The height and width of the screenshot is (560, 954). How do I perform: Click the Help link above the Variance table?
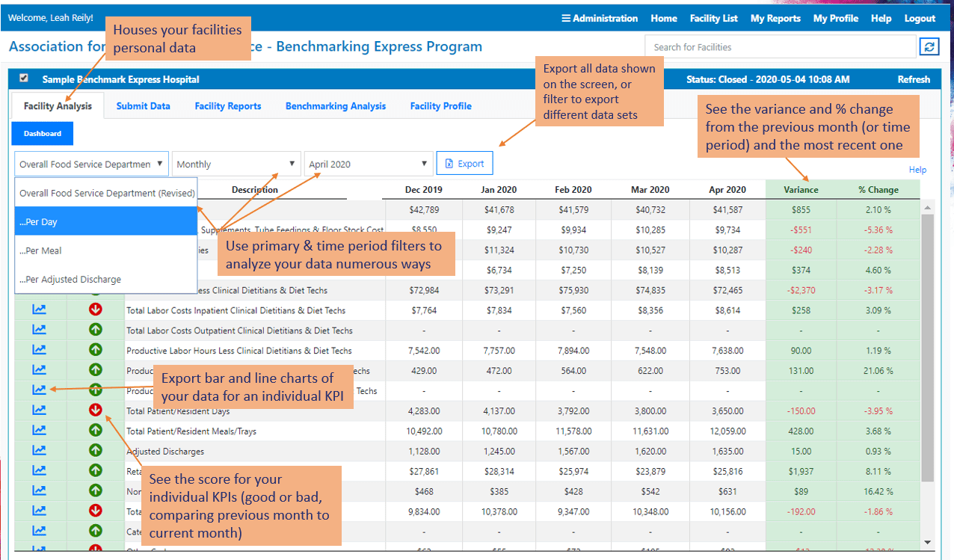click(x=917, y=170)
